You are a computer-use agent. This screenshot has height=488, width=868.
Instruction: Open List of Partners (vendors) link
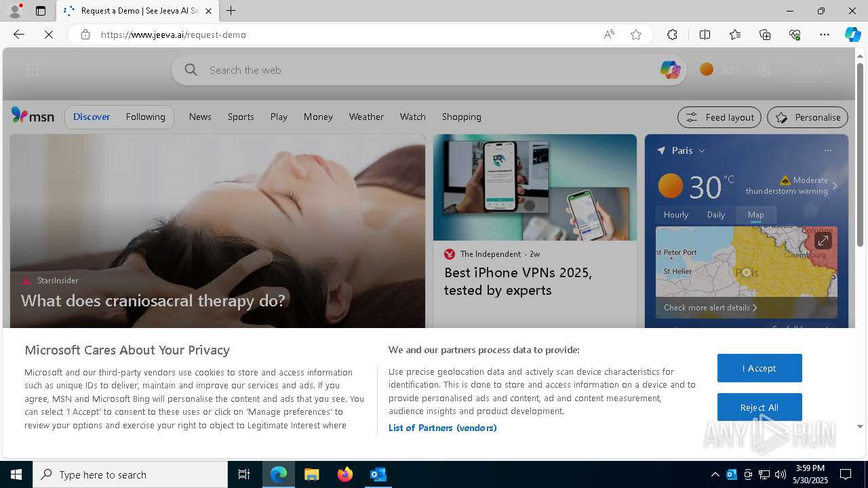click(442, 428)
